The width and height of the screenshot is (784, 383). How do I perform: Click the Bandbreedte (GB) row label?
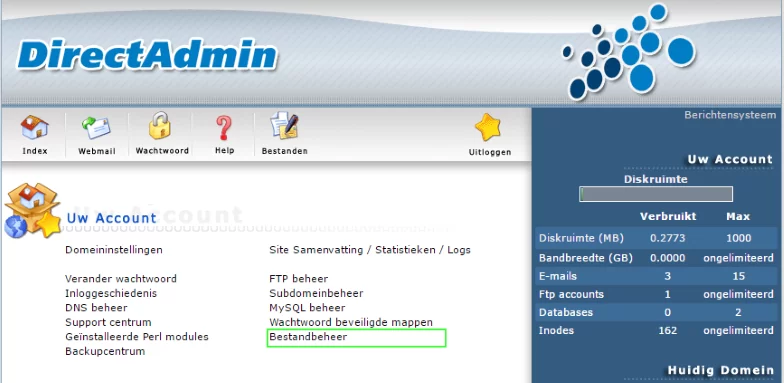click(586, 258)
